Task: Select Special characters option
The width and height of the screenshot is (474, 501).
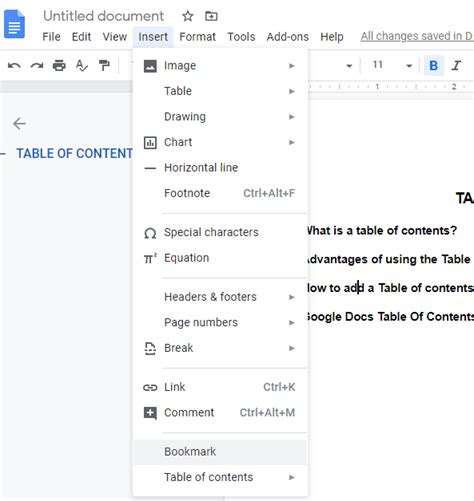Action: click(x=220, y=233)
